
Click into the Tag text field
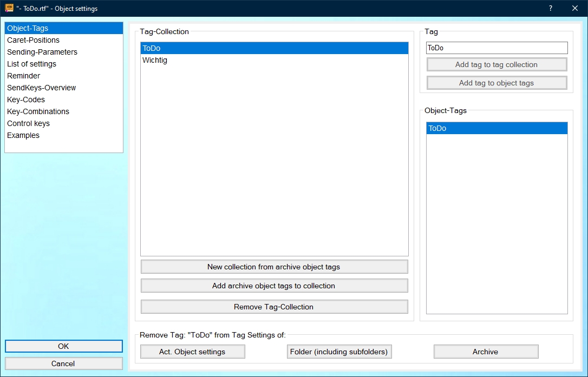tap(496, 48)
